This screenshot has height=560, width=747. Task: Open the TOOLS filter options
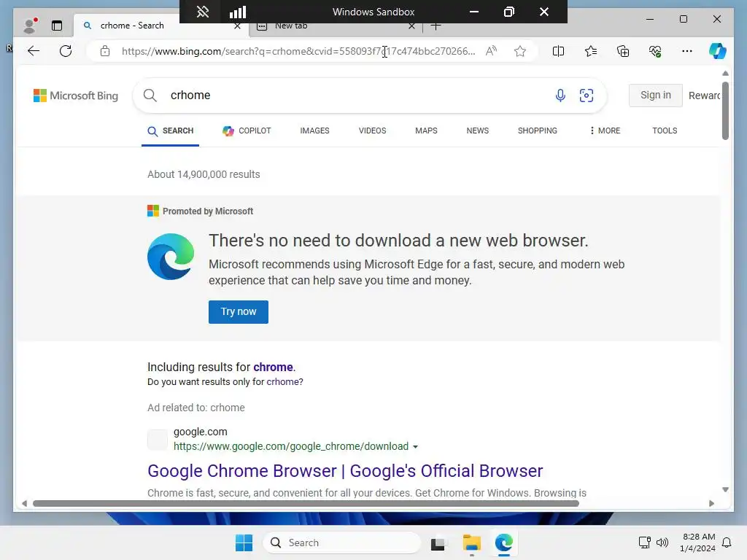[x=665, y=131]
